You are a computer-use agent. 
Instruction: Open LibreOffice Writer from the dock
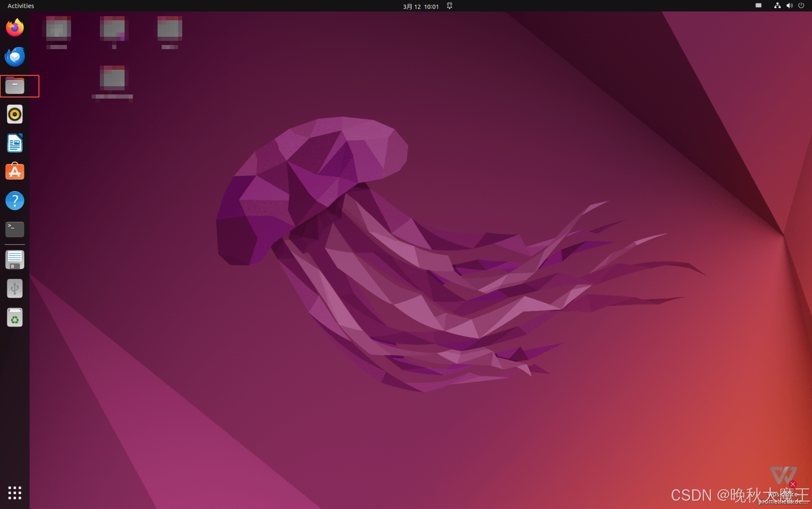coord(15,143)
